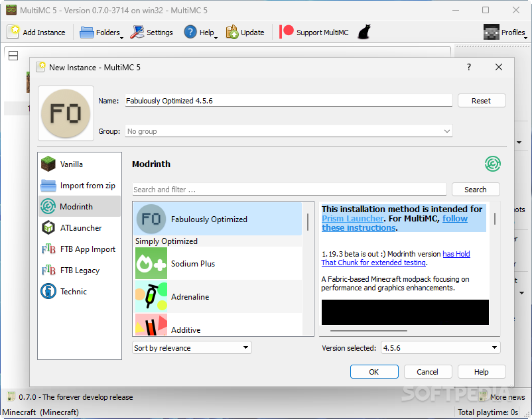Confirm with the OK button

tap(374, 372)
